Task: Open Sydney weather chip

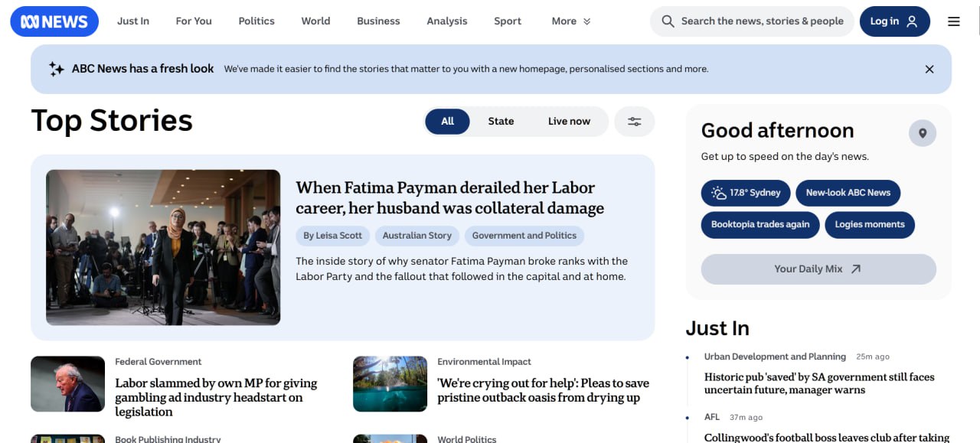Action: (745, 193)
